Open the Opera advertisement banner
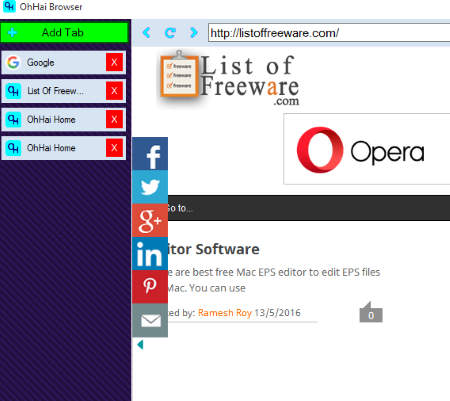The height and width of the screenshot is (401, 450). click(x=367, y=149)
